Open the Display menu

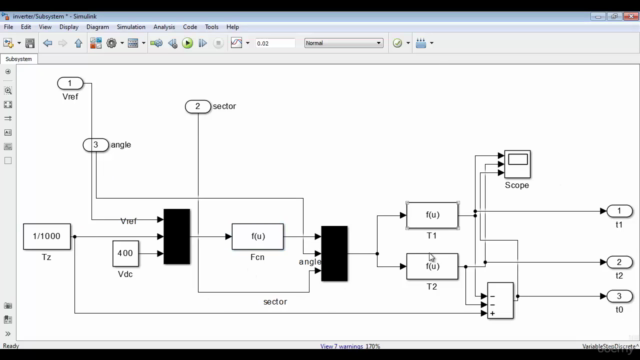69,27
